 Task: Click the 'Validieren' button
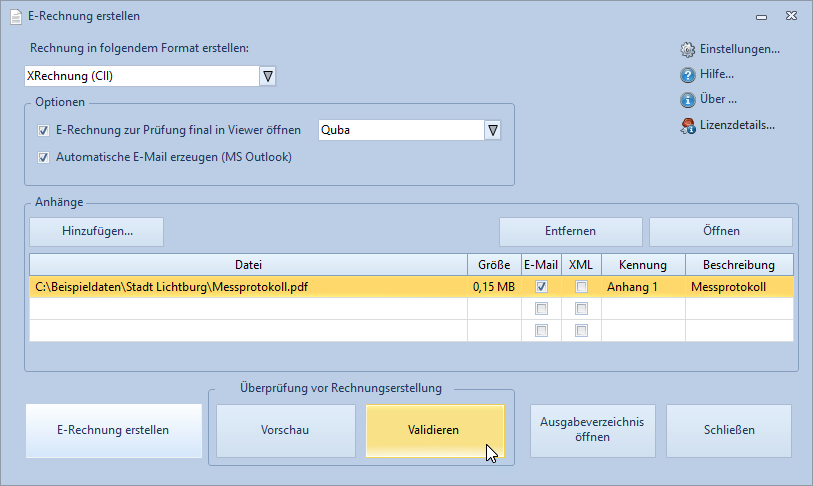point(434,431)
